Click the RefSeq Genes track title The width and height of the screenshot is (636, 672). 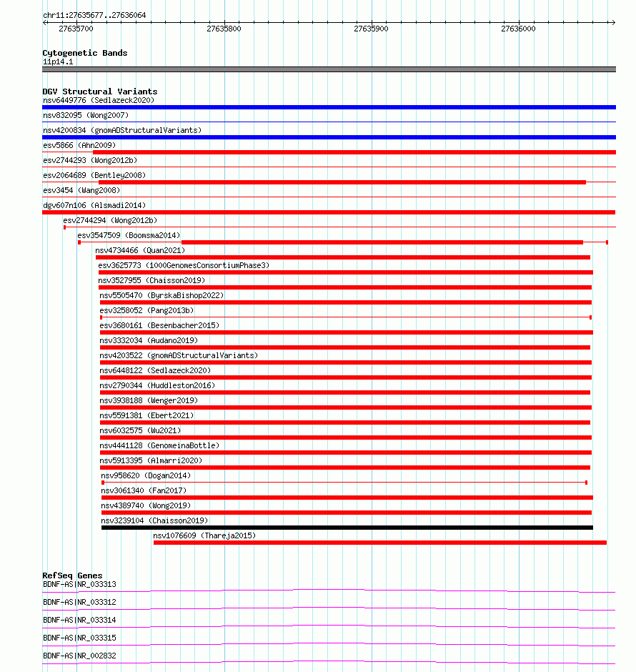click(x=72, y=575)
